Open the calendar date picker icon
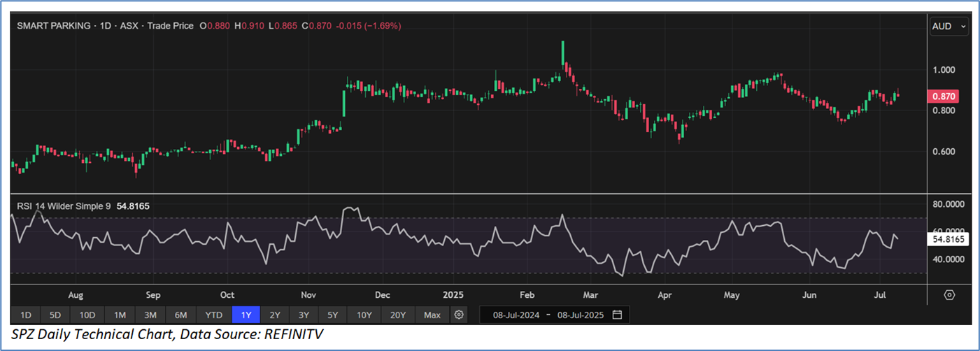 pos(617,315)
